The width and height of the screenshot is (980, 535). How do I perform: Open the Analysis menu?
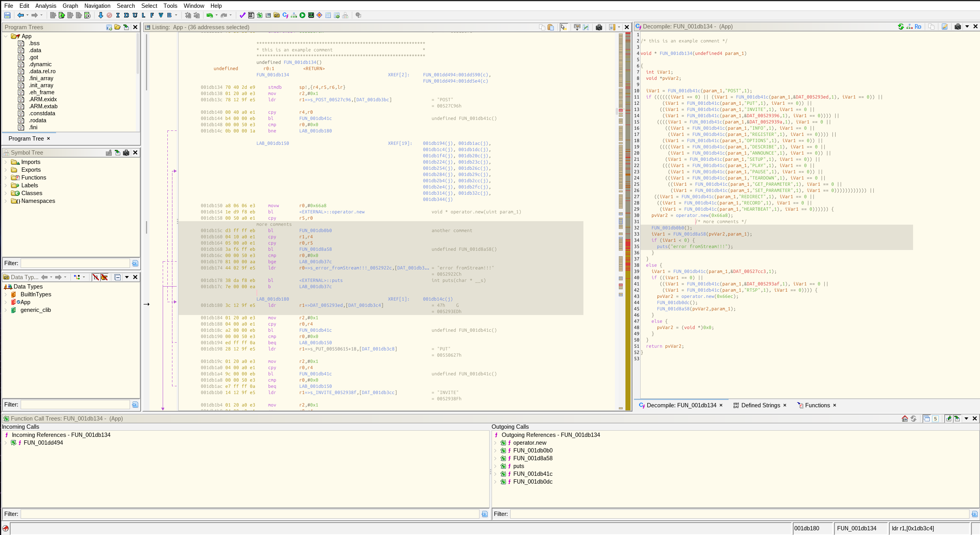(46, 6)
